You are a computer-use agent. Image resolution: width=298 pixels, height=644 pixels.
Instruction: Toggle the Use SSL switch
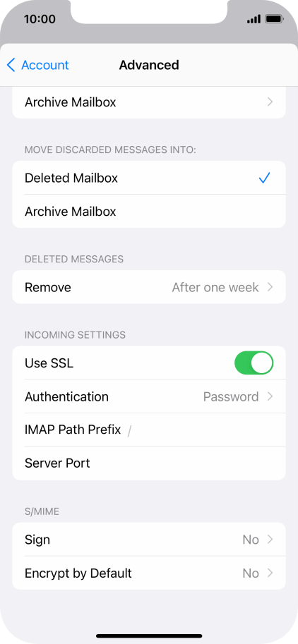[254, 363]
